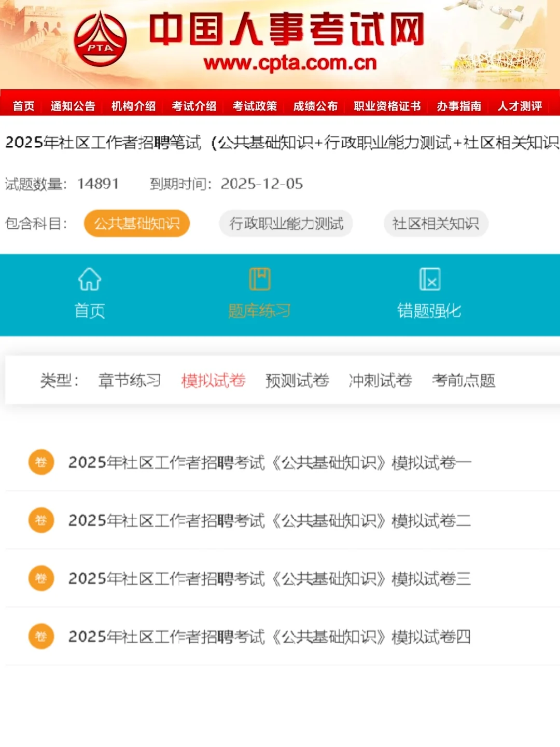Screen dimensions: 560x747
Task: Switch to 首页 label in teal bar
Action: click(90, 311)
